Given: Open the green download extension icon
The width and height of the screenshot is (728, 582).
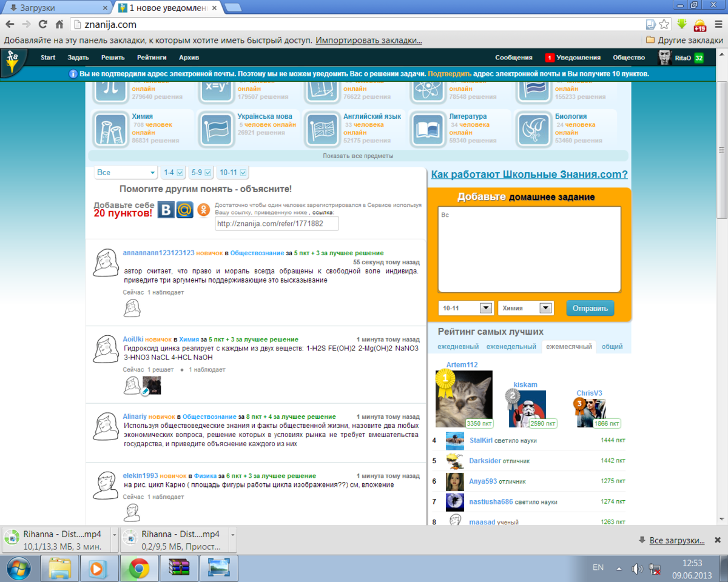Looking at the screenshot, I should [x=682, y=24].
